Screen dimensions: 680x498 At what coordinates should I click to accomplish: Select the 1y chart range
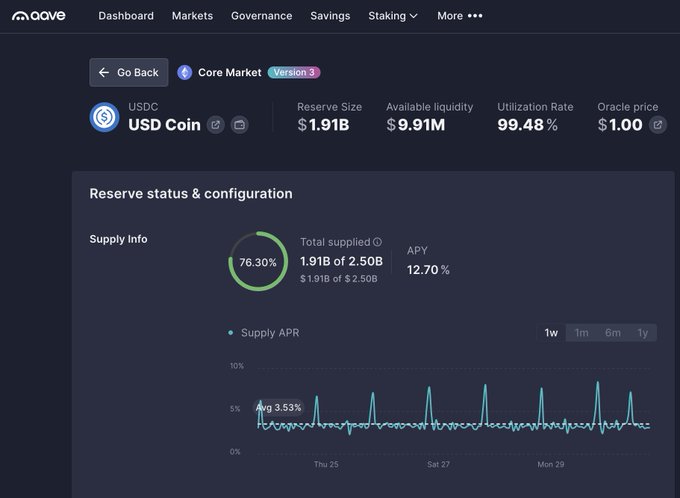click(x=643, y=333)
